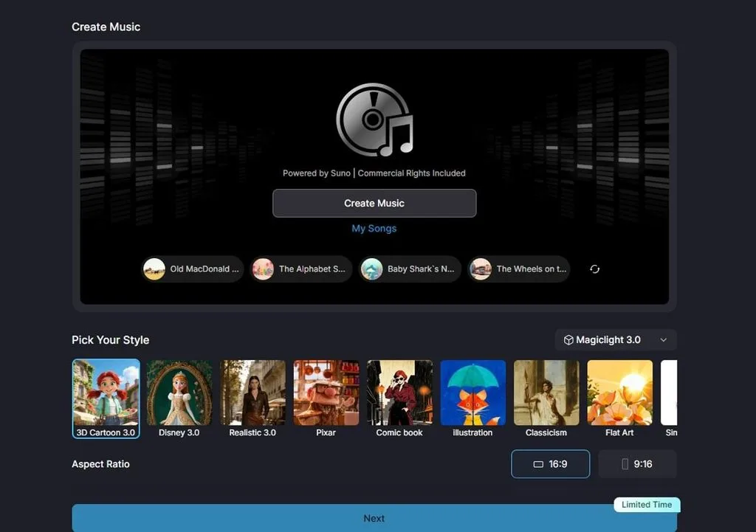Click the Aspect Ratio label

coord(100,464)
